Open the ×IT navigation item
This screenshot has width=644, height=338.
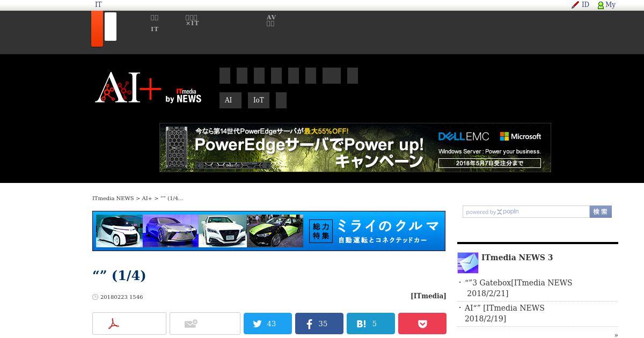(x=192, y=20)
